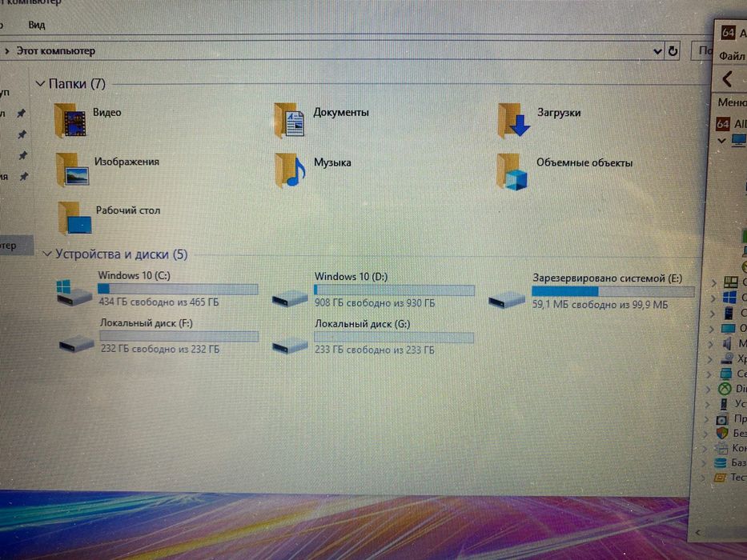Select the server tower icon in the AIDA64 tree
The width and height of the screenshot is (747, 560).
(729, 313)
